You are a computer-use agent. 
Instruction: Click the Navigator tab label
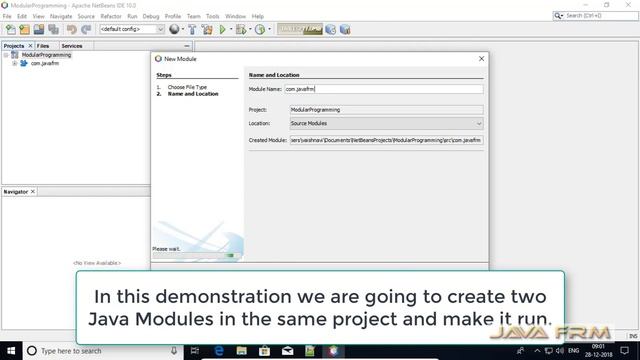point(16,191)
